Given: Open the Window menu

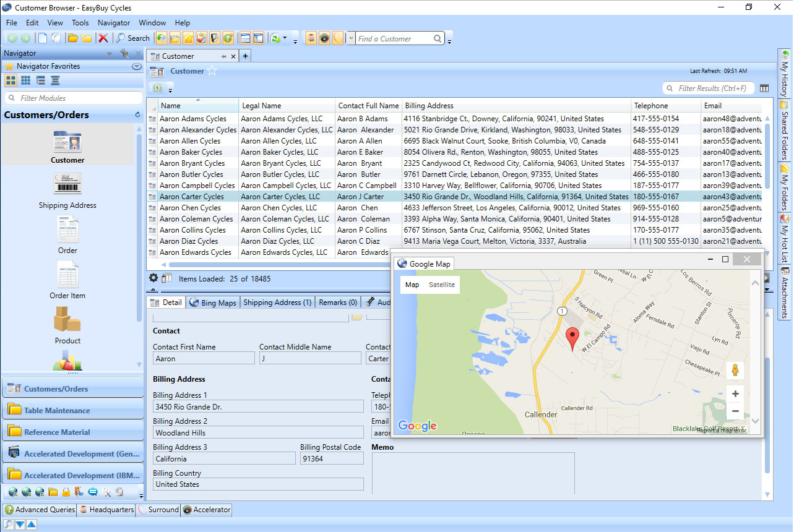Looking at the screenshot, I should (152, 22).
